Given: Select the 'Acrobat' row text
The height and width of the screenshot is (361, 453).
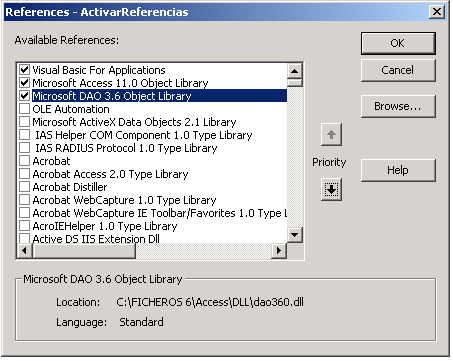Looking at the screenshot, I should point(51,161).
